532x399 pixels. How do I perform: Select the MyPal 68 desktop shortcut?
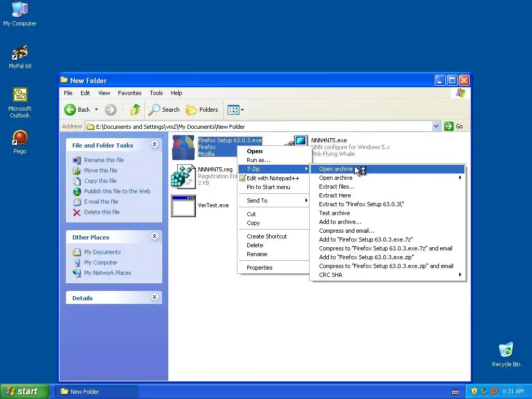point(20,57)
